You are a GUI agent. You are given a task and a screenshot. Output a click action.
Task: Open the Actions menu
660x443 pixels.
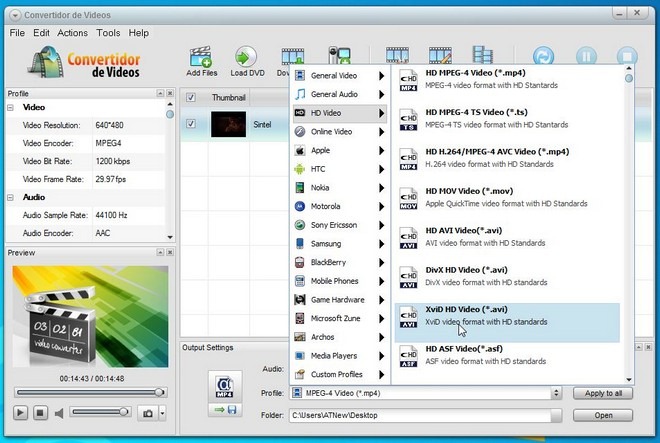click(72, 33)
